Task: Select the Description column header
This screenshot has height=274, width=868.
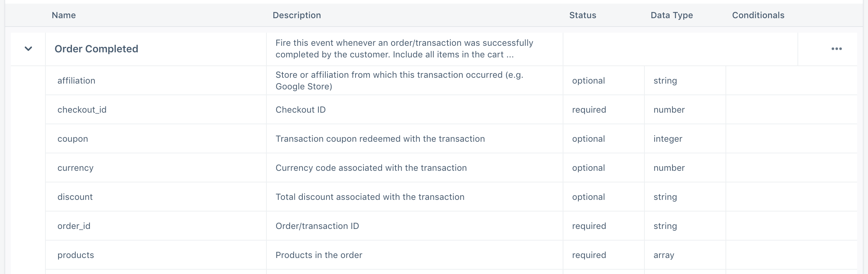Action: click(x=297, y=15)
